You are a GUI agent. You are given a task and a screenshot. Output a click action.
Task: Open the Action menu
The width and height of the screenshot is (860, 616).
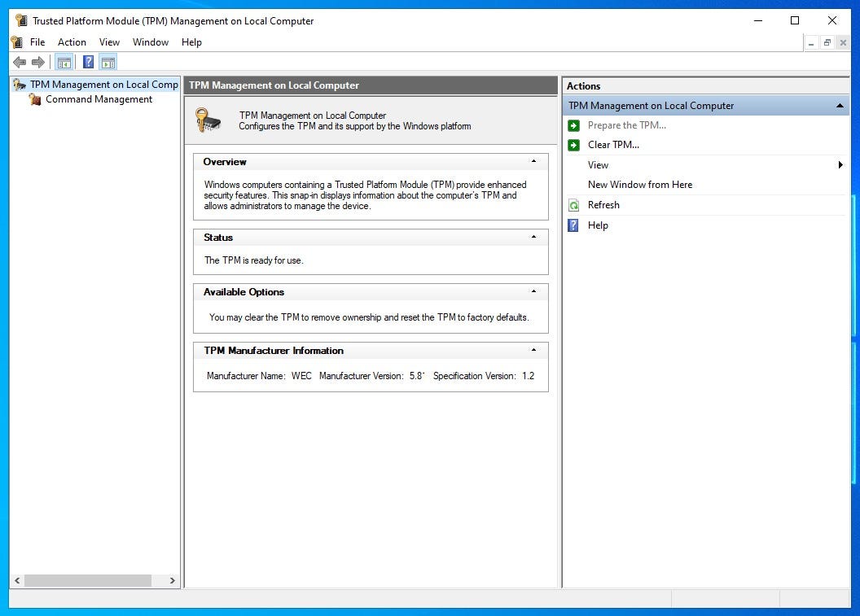pyautogui.click(x=72, y=42)
